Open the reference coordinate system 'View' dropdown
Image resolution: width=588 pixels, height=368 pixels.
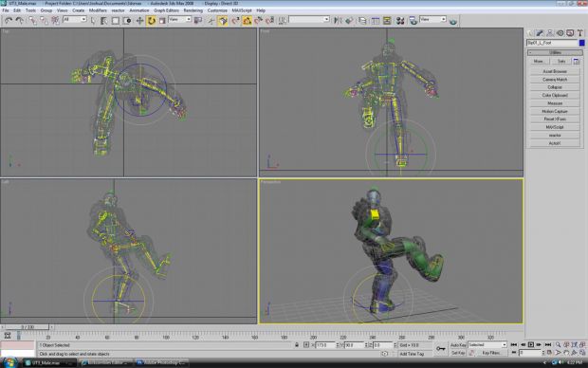click(179, 19)
